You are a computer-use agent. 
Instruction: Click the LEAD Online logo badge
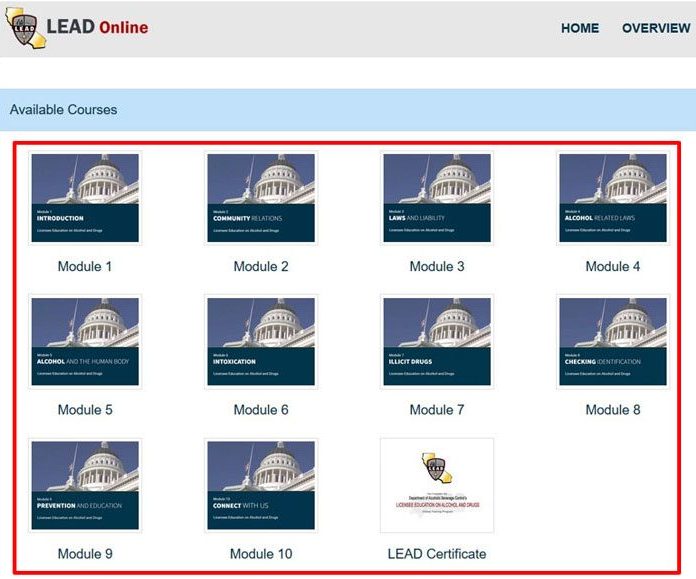pos(24,28)
